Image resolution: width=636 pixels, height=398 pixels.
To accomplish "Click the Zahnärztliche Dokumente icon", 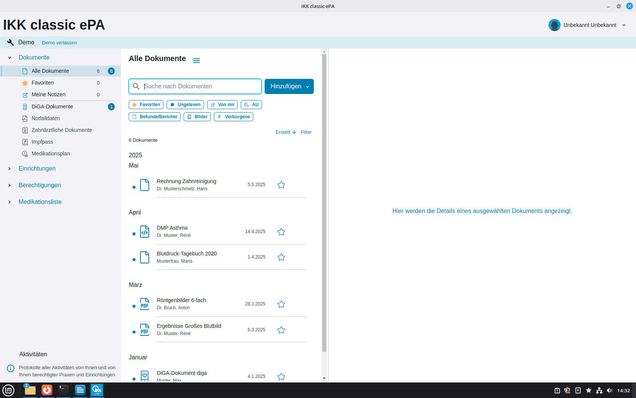I will [25, 130].
